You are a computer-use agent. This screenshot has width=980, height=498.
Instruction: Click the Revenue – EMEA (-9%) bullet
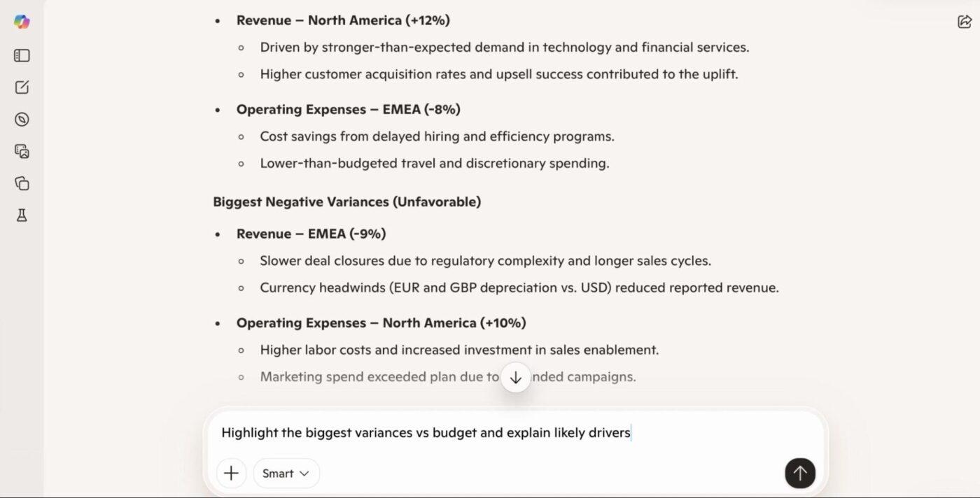click(311, 233)
